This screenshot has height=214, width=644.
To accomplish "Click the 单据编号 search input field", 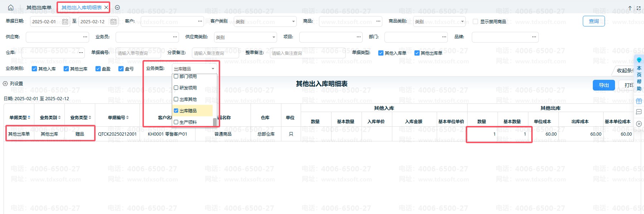I will (138, 53).
